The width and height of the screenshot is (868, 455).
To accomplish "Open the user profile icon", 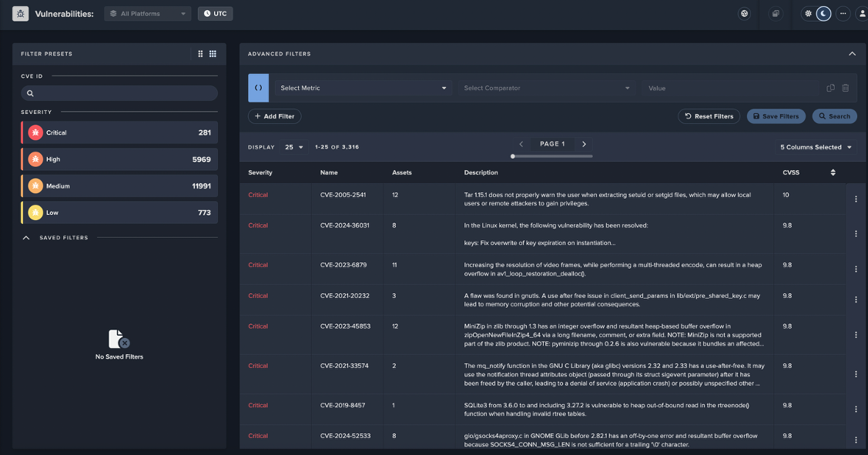I will (x=863, y=13).
